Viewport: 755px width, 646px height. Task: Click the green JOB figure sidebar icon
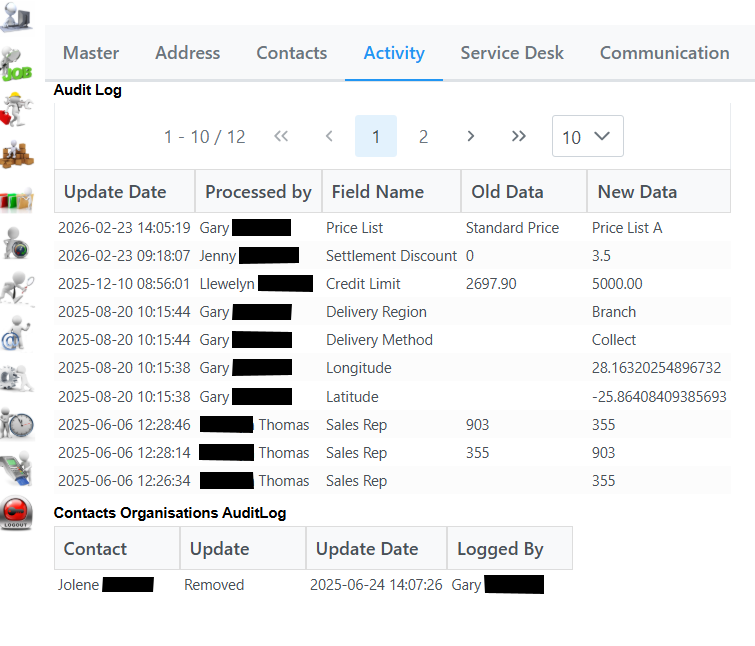17,65
